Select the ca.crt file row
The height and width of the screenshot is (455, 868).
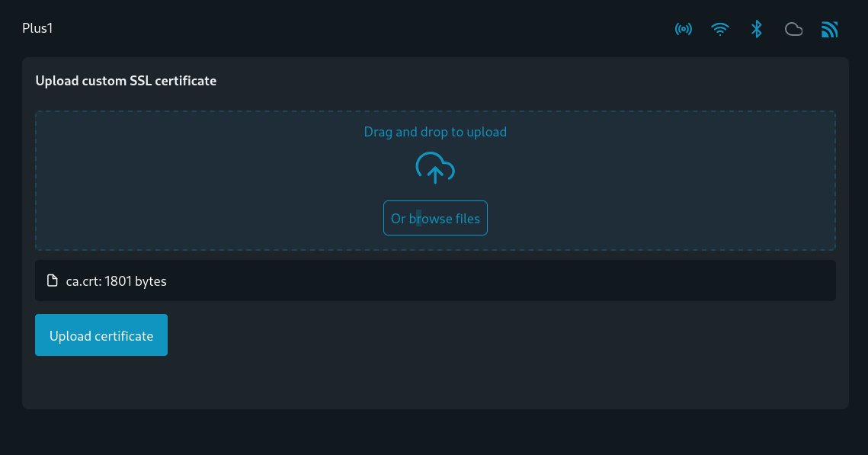(435, 280)
